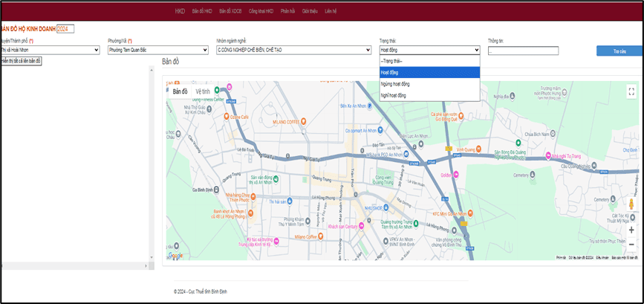This screenshot has height=304, width=644.
Task: Expand the Nhóm ngành nghề dropdown
Action: pyautogui.click(x=293, y=50)
